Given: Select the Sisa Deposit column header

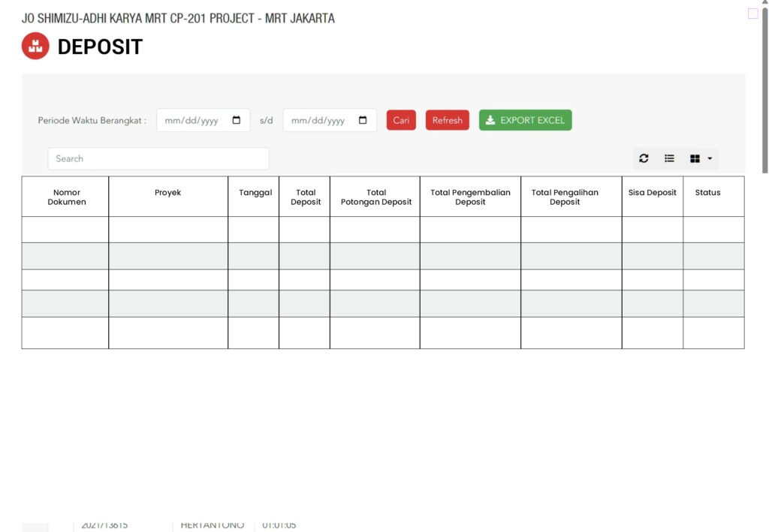Looking at the screenshot, I should 652,193.
